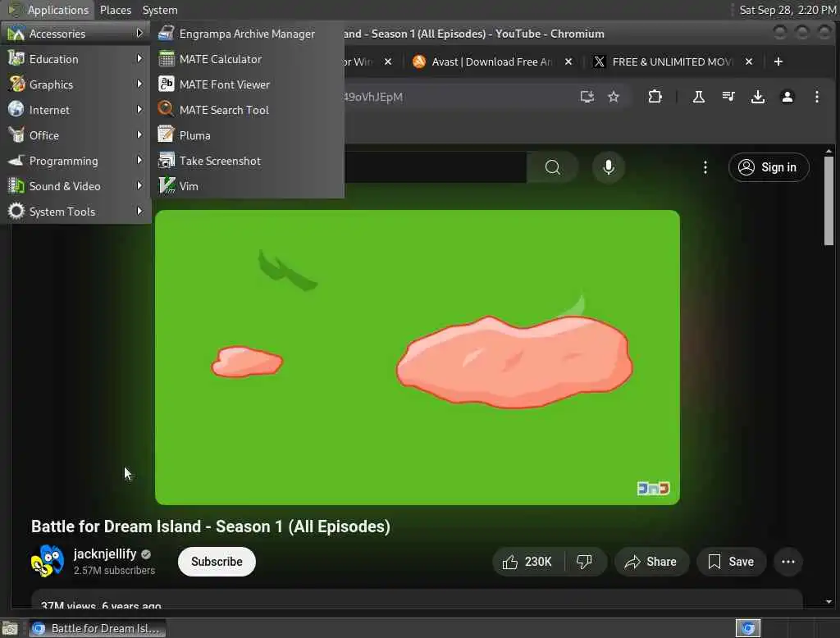
Task: Expand the Education submenu arrow
Action: coord(139,58)
